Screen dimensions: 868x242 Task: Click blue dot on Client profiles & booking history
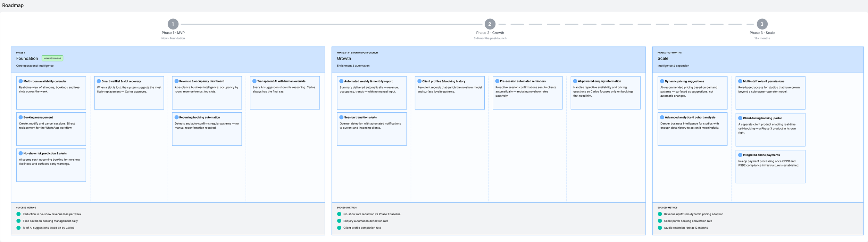coord(419,81)
